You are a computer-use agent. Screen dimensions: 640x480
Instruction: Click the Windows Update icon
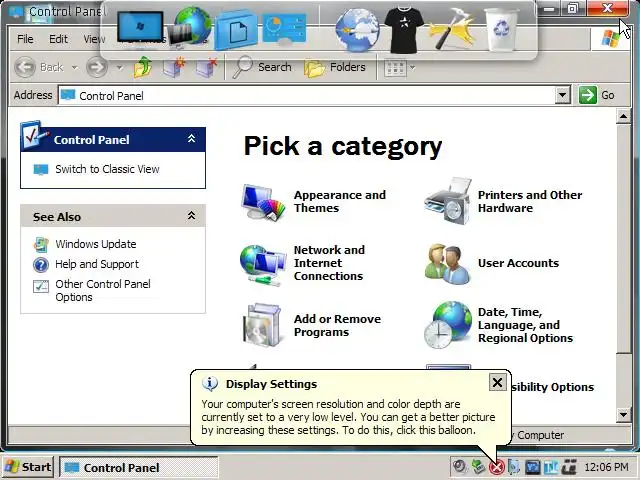41,244
